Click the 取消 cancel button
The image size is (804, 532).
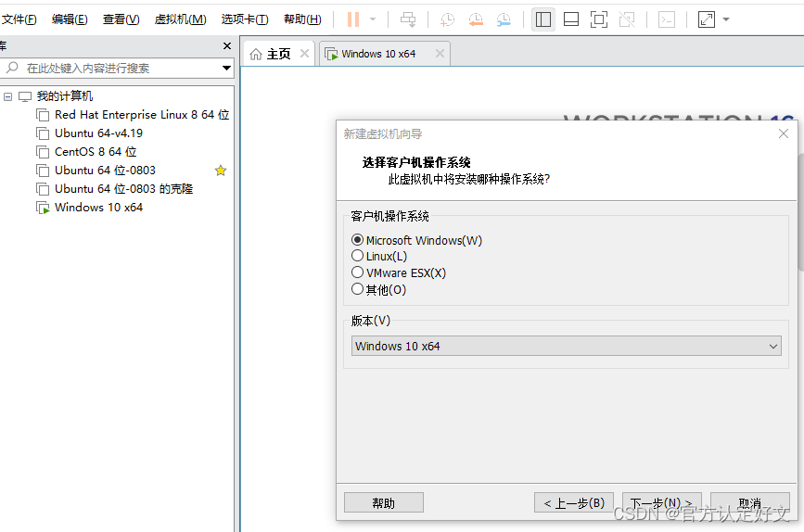[749, 502]
